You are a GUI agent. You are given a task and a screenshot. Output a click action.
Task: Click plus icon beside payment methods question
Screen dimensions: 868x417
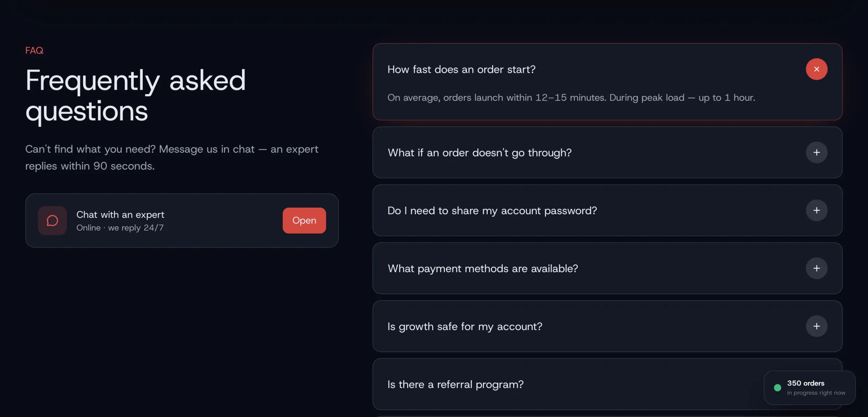click(816, 268)
